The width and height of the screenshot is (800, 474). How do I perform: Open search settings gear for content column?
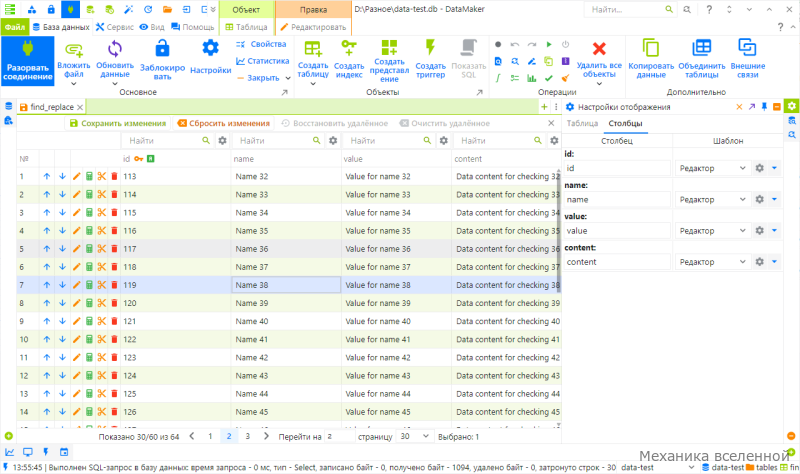555,140
